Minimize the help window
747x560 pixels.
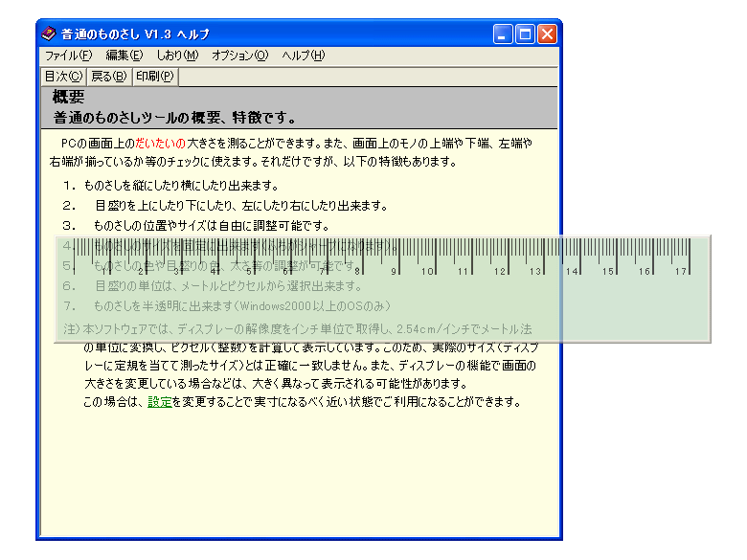(503, 34)
